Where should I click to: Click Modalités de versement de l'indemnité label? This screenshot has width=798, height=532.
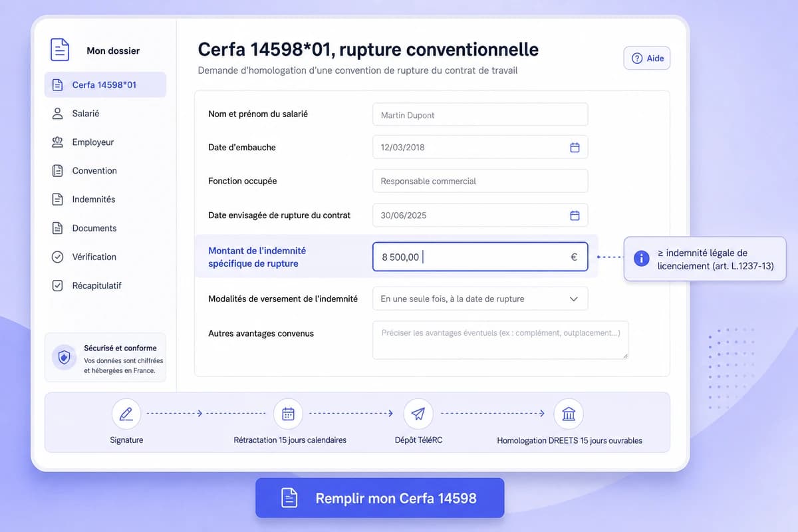click(x=283, y=299)
